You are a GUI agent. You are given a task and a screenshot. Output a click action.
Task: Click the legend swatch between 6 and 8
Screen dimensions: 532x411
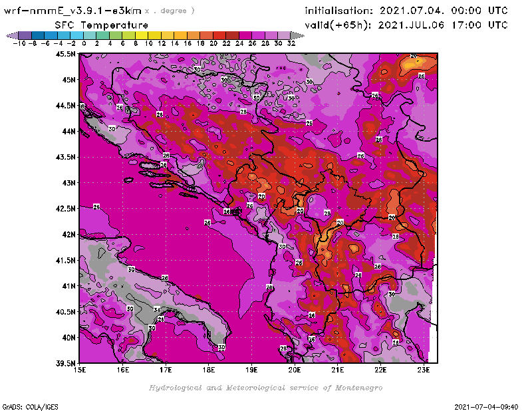tap(128, 35)
